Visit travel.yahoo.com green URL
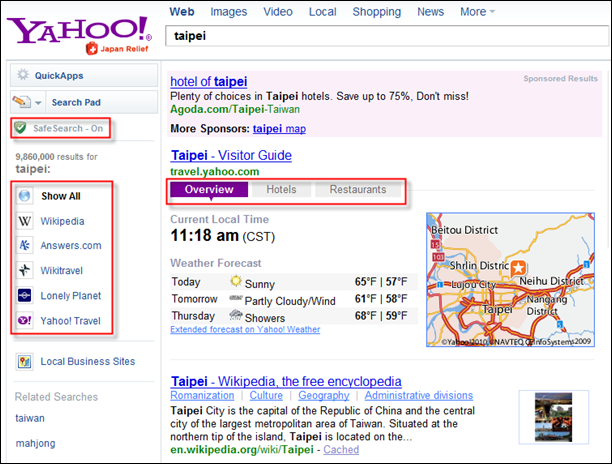The image size is (612, 464). (215, 172)
